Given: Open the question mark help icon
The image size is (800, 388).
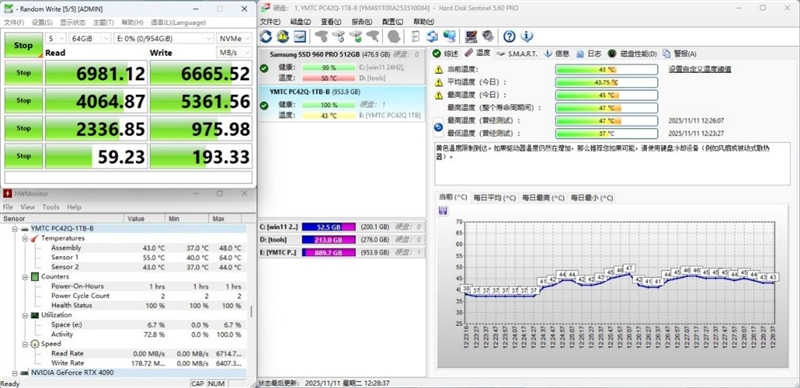Looking at the screenshot, I should pyautogui.click(x=509, y=36).
